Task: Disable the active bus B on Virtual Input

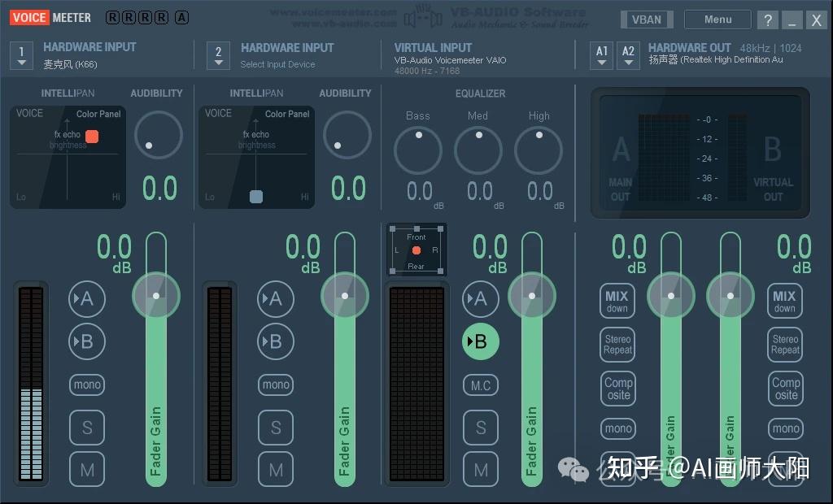Action: 481,341
